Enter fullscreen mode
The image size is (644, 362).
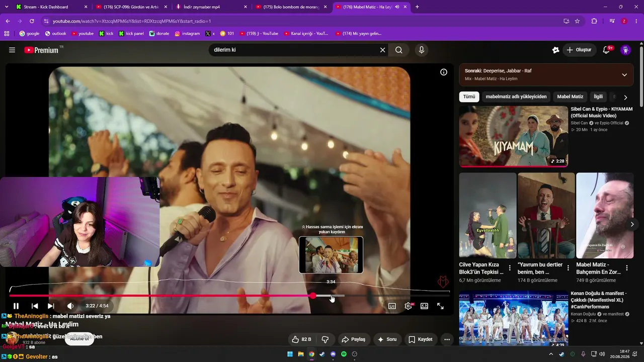tap(440, 306)
